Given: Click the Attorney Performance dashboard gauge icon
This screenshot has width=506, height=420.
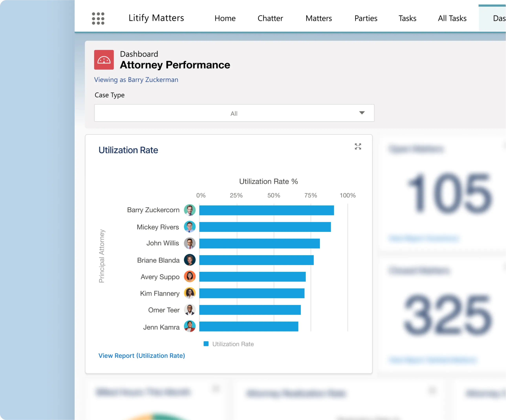Looking at the screenshot, I should [104, 60].
